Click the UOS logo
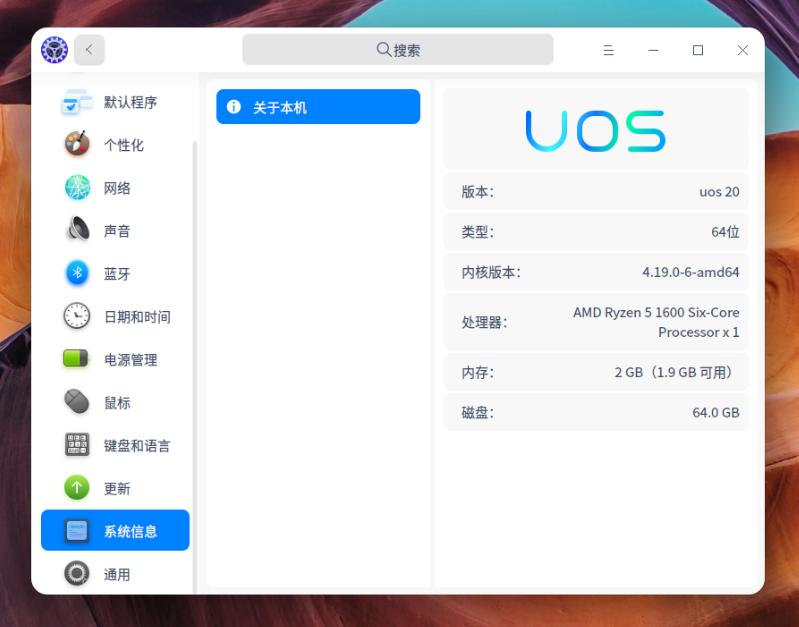Screen dimensions: 799x627 pos(596,131)
